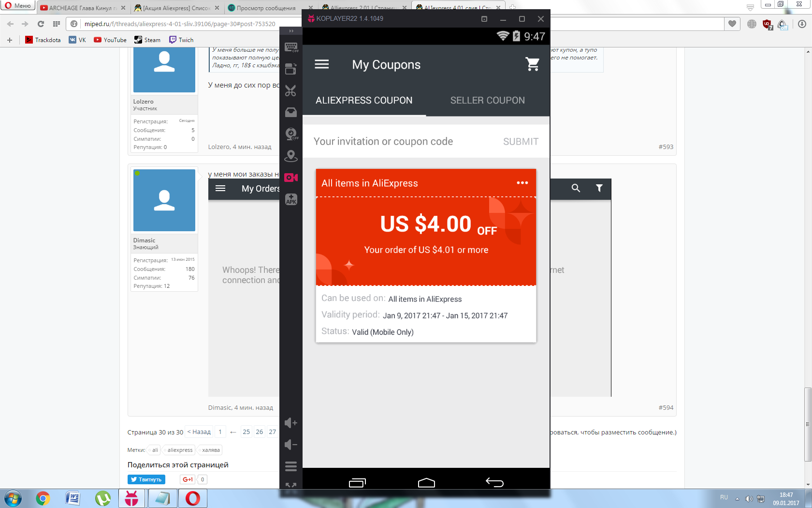The width and height of the screenshot is (812, 508).
Task: Open the shopping cart in AliExpress app
Action: tap(532, 64)
